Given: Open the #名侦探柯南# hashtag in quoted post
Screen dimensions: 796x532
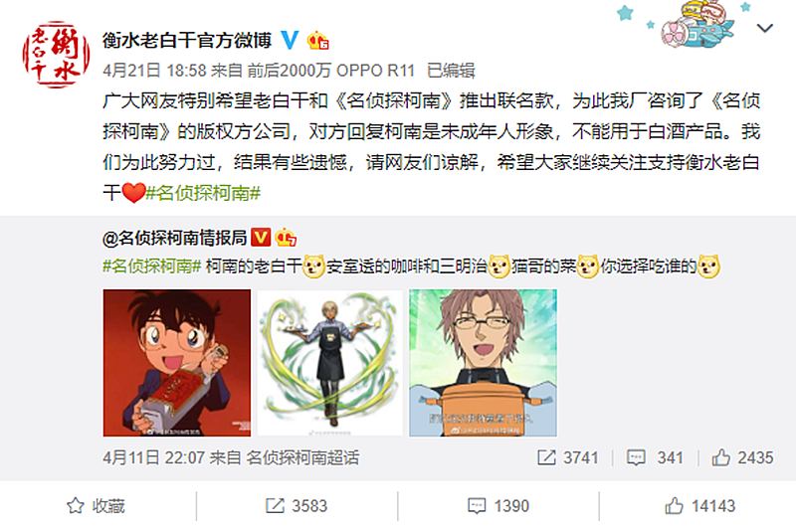Looking at the screenshot, I should (x=152, y=266).
